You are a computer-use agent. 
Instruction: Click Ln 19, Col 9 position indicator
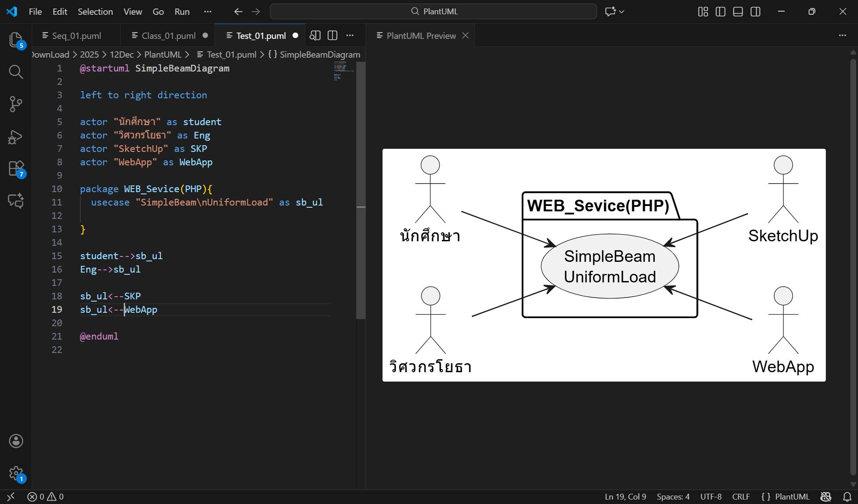(626, 497)
